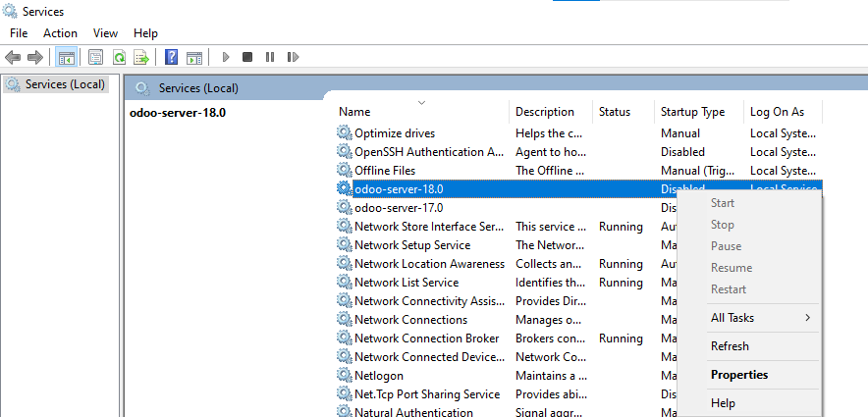
Task: Select the Natural Authentication service
Action: (413, 412)
